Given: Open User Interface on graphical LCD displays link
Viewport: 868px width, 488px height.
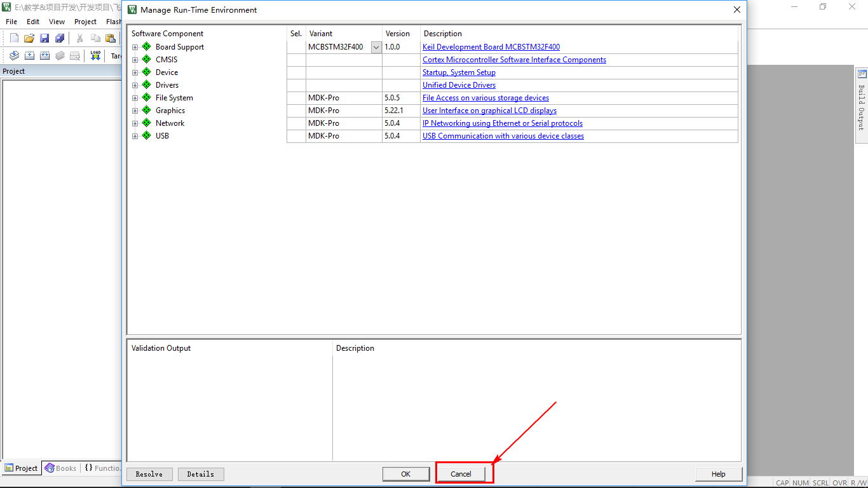Looking at the screenshot, I should tap(489, 111).
